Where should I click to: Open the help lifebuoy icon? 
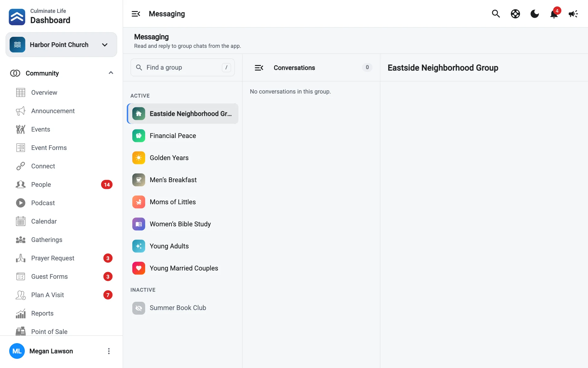[x=515, y=14]
